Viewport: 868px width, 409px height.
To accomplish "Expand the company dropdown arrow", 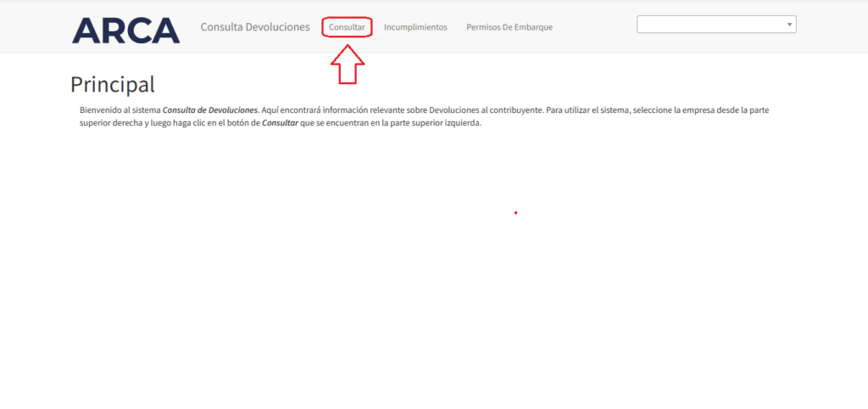I will (790, 25).
